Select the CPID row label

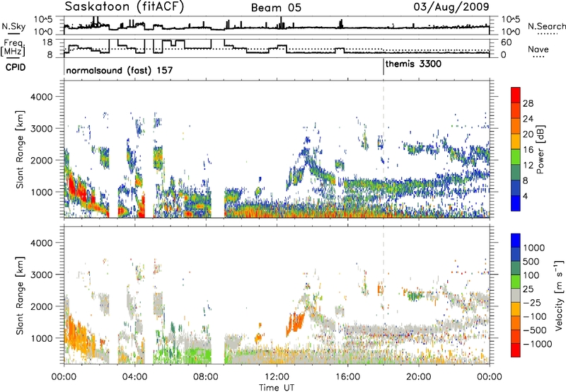16,67
